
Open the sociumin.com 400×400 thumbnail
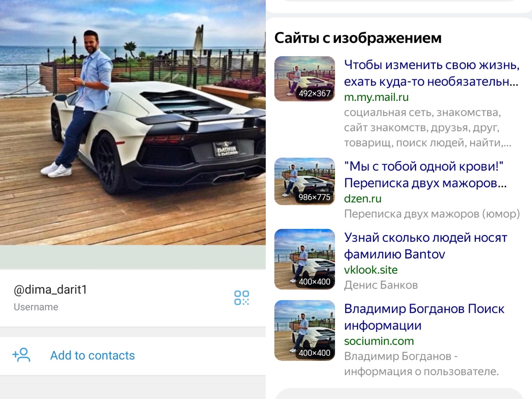[x=305, y=330]
